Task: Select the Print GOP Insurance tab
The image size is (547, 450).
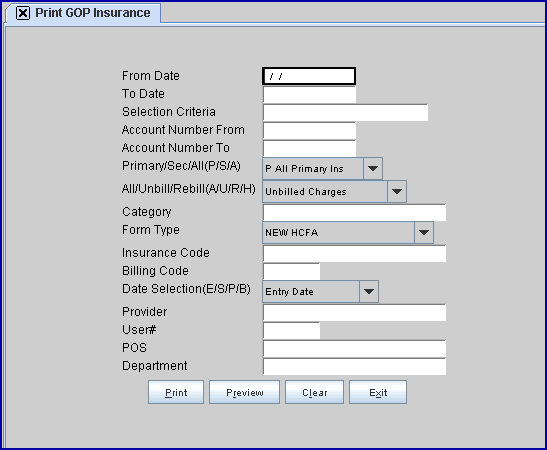Action: pyautogui.click(x=83, y=13)
